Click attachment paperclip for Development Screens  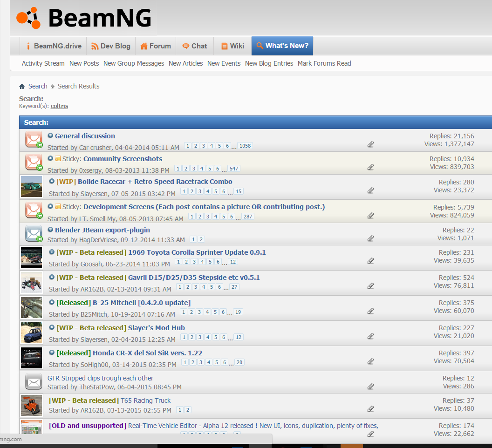click(370, 216)
